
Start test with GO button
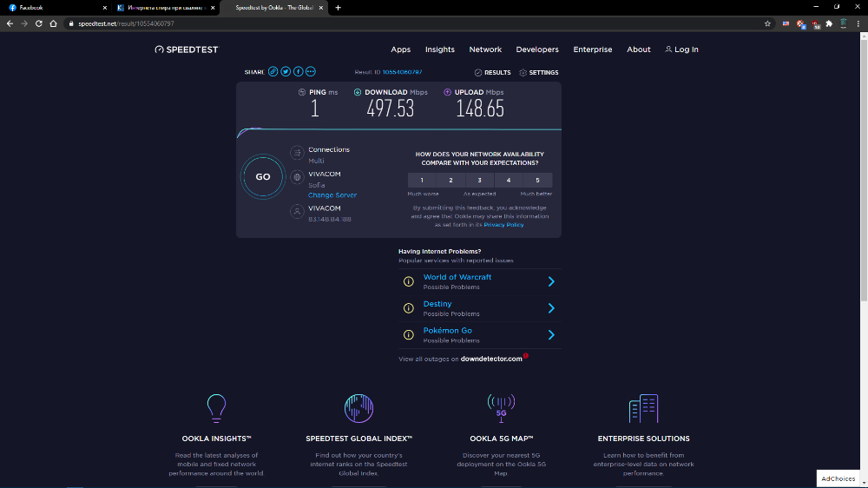click(x=263, y=176)
